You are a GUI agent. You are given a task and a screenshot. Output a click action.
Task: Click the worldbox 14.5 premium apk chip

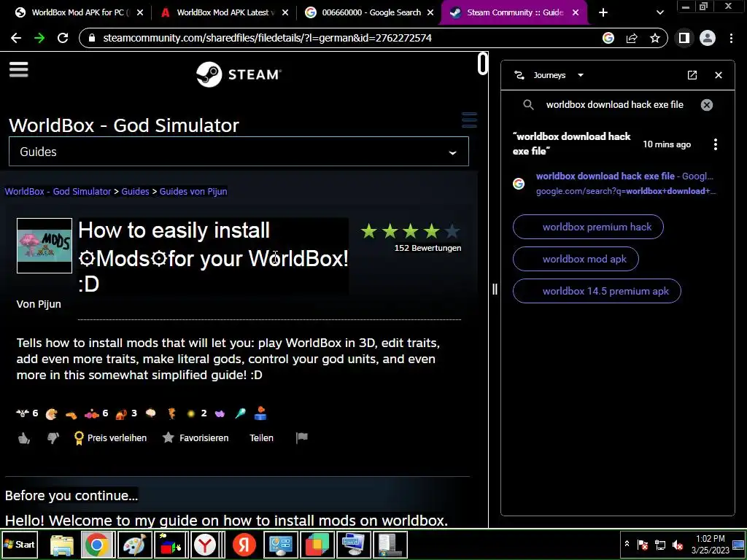[597, 291]
